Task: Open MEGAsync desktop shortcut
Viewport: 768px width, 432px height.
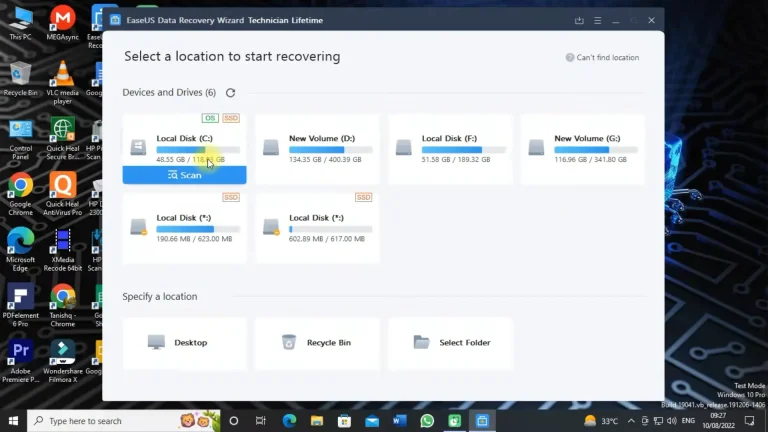Action: 63,24
